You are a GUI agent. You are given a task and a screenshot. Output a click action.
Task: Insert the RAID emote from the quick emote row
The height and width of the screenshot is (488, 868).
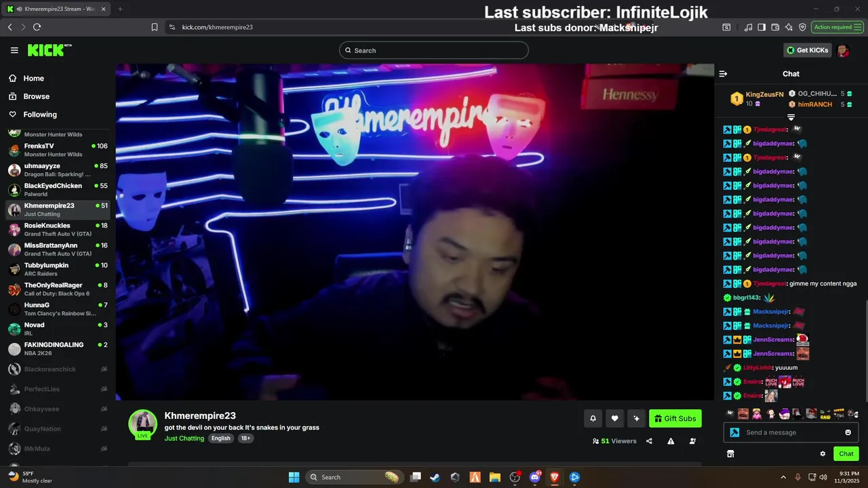825,414
